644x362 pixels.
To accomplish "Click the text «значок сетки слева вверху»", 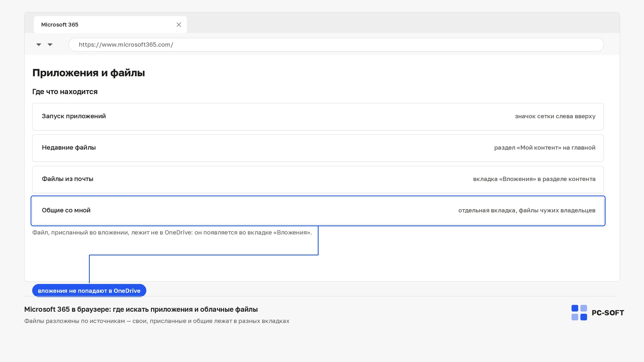I will pyautogui.click(x=555, y=116).
